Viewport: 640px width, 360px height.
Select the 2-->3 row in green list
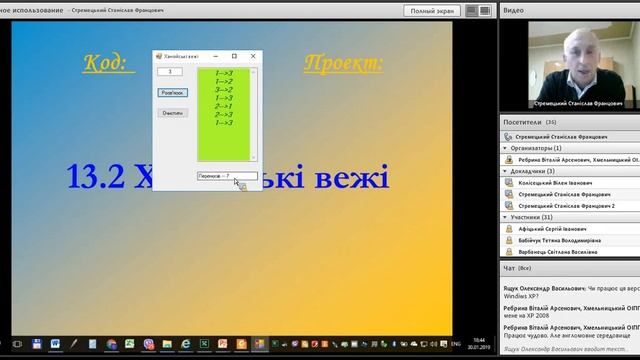tap(224, 115)
